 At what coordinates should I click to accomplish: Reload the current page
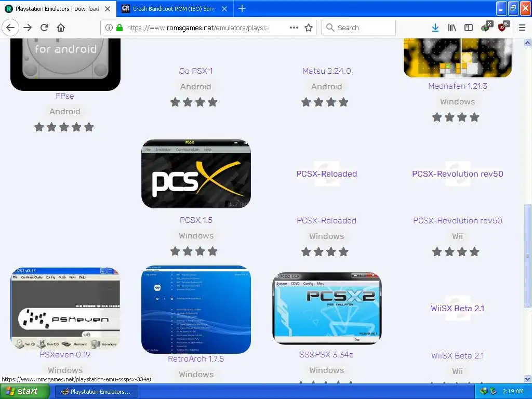pos(44,28)
